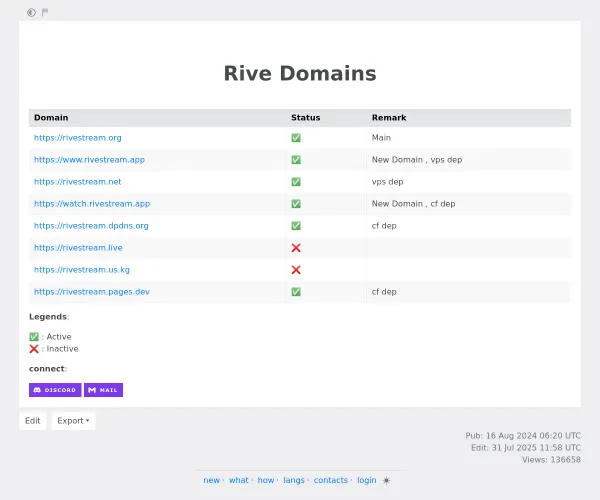Follow the watch.rivestream.app link
The image size is (600, 500).
[91, 204]
